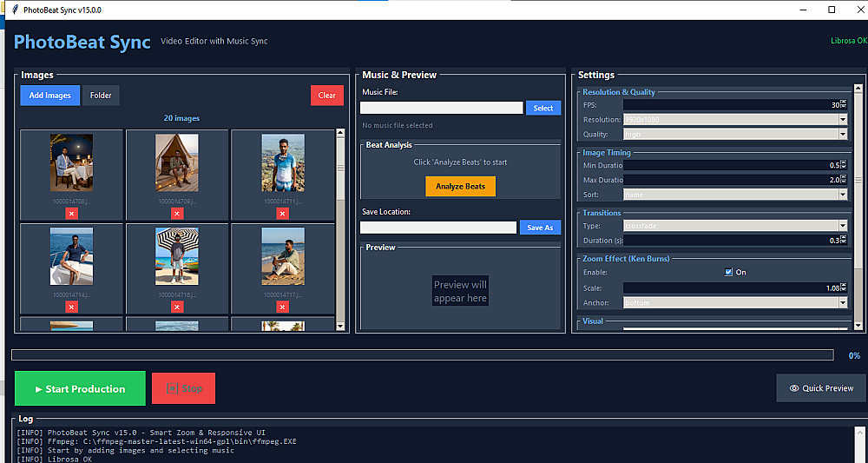Viewport: 868px width, 463px height.
Task: Remove image 1000014716 with the red X
Action: [177, 307]
